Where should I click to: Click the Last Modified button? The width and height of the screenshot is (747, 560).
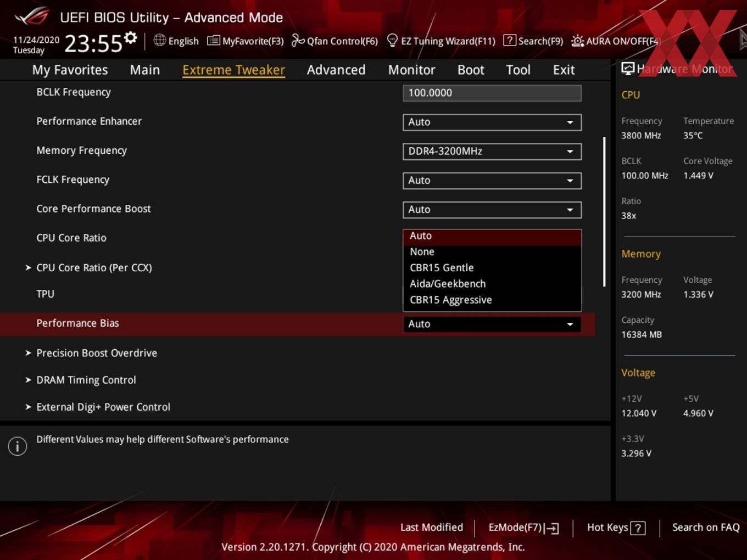coord(432,528)
